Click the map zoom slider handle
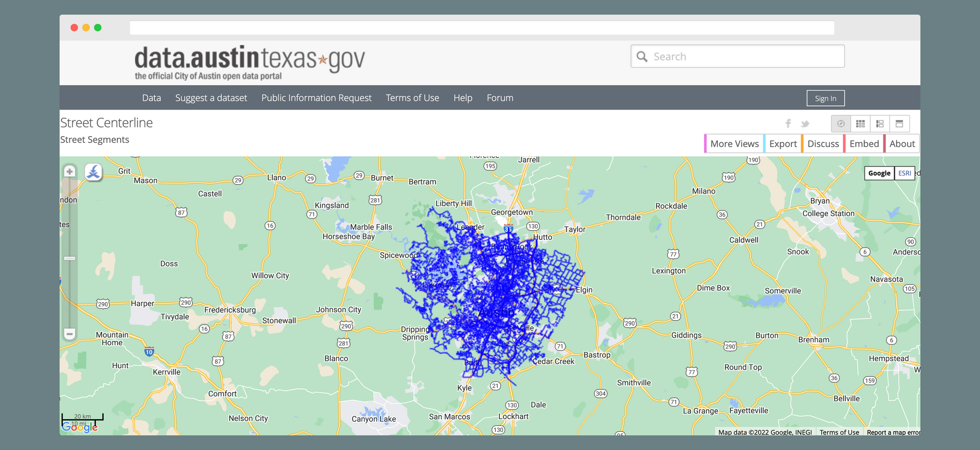The height and width of the screenshot is (450, 980). pyautogui.click(x=70, y=258)
